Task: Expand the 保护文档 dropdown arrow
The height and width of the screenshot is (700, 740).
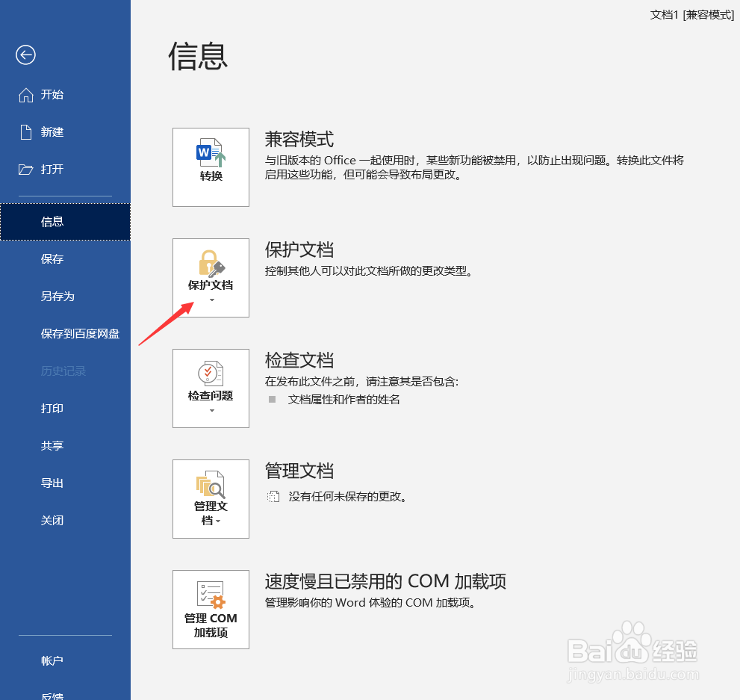Action: (x=212, y=300)
